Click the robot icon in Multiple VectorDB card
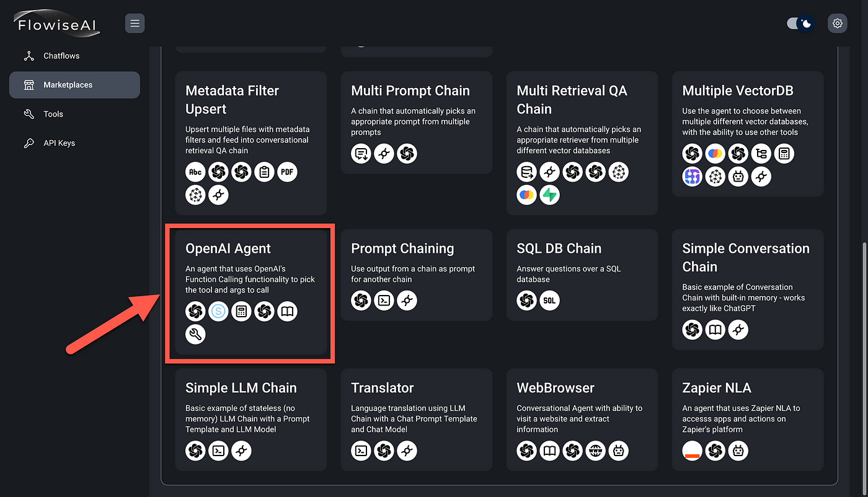 click(x=738, y=176)
